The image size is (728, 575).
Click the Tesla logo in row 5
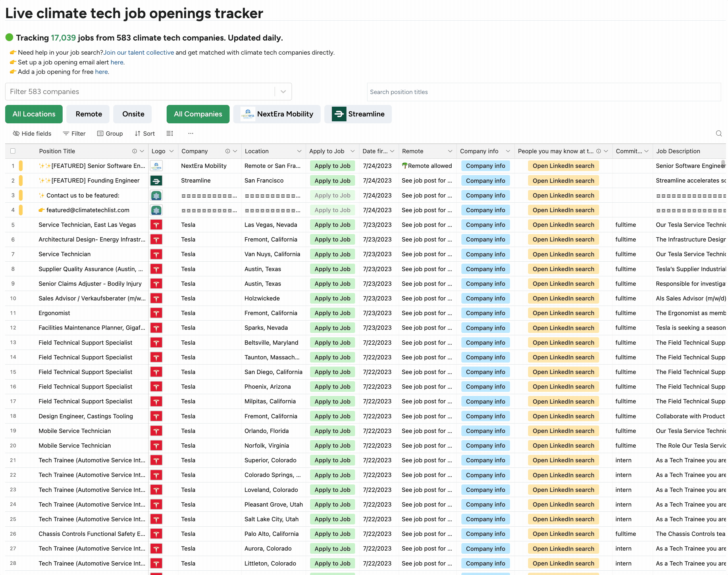pos(156,225)
